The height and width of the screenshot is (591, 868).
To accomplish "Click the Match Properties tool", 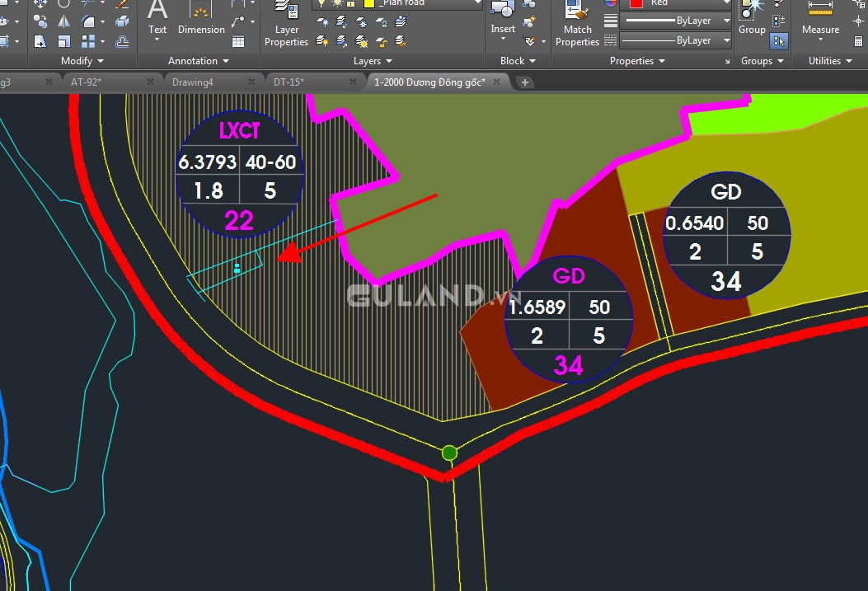I will click(577, 24).
